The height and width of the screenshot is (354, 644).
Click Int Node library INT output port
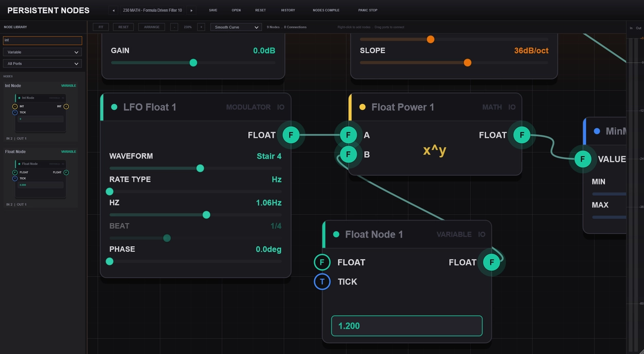(x=66, y=106)
